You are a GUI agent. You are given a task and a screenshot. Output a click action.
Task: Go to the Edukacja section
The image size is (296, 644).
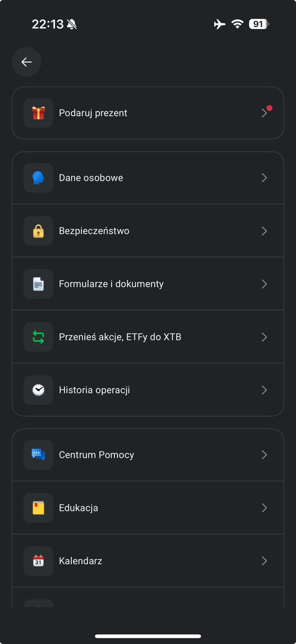78,508
